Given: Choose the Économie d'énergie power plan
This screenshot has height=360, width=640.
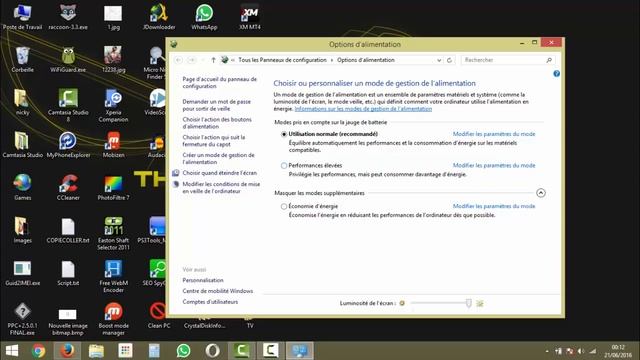Looking at the screenshot, I should pos(284,207).
